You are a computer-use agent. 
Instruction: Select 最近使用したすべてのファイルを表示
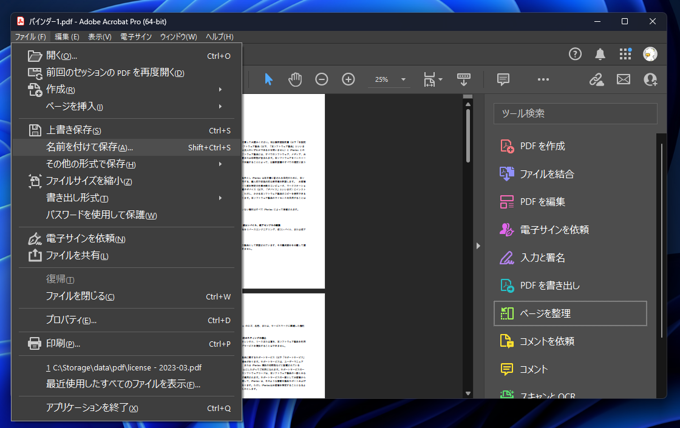(127, 384)
